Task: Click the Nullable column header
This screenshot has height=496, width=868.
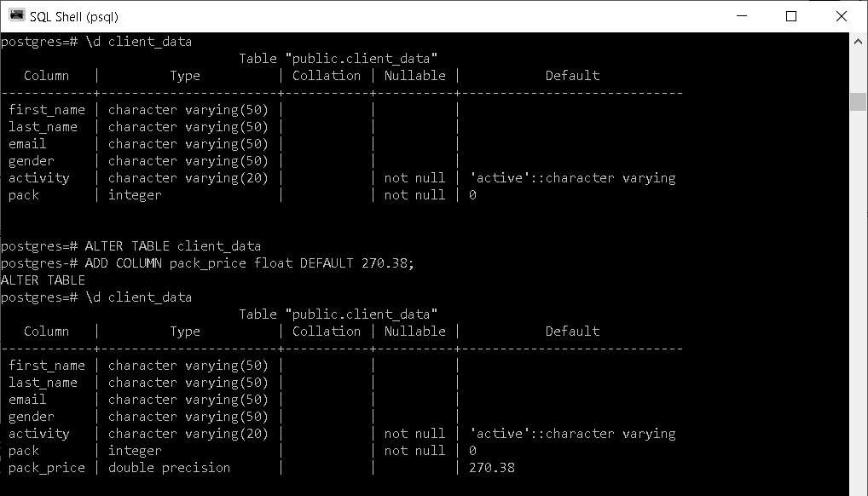Action: [x=414, y=75]
